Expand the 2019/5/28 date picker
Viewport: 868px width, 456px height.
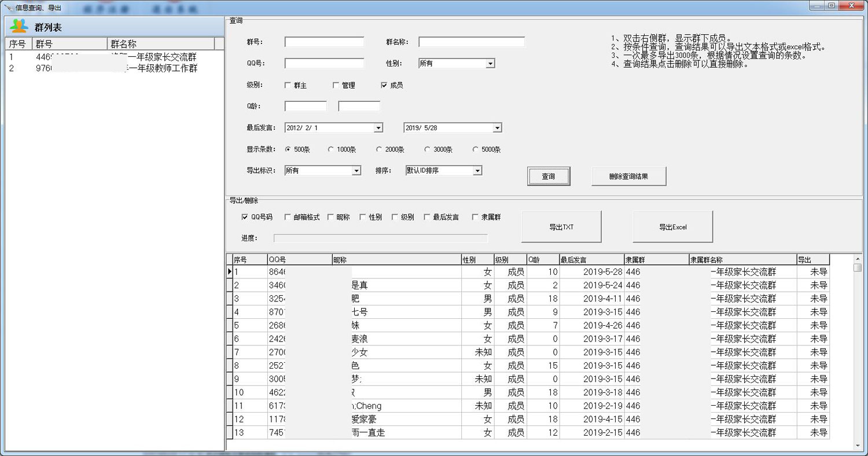coord(498,127)
